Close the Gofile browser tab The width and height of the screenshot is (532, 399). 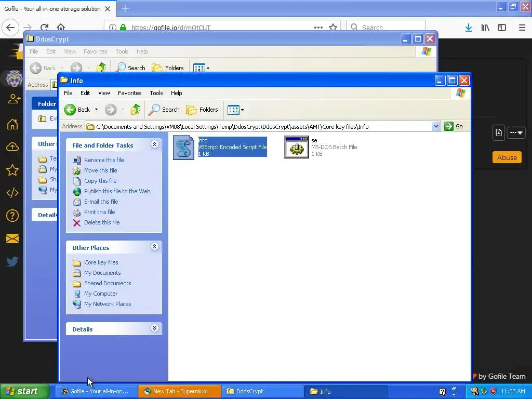click(108, 9)
